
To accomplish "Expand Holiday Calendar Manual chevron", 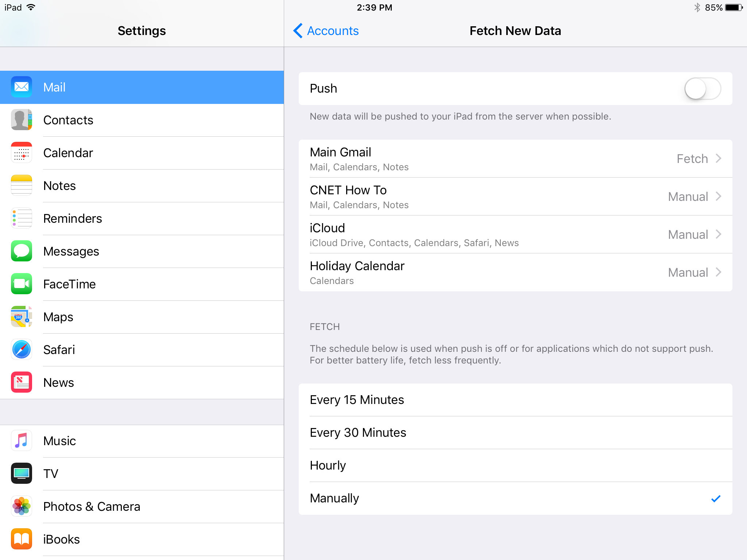I will pyautogui.click(x=718, y=272).
